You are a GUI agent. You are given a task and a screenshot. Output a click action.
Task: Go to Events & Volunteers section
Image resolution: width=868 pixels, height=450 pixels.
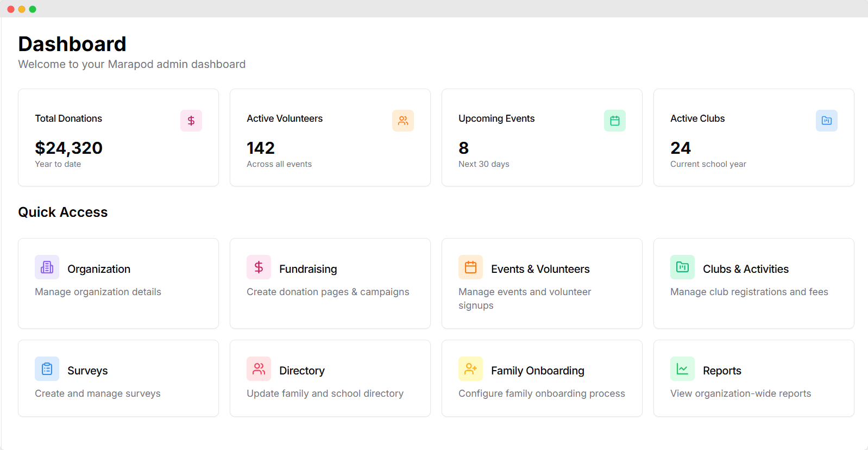click(542, 283)
